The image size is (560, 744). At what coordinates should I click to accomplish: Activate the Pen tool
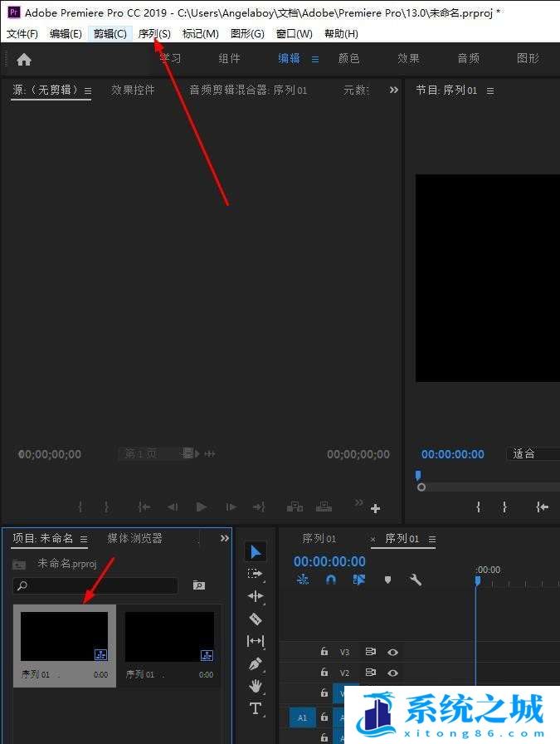point(256,663)
